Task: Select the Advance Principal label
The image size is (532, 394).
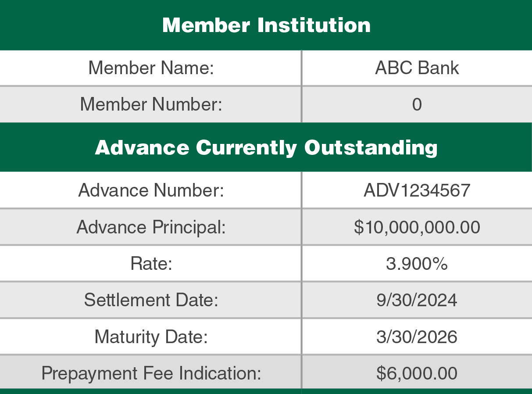Action: pyautogui.click(x=151, y=227)
